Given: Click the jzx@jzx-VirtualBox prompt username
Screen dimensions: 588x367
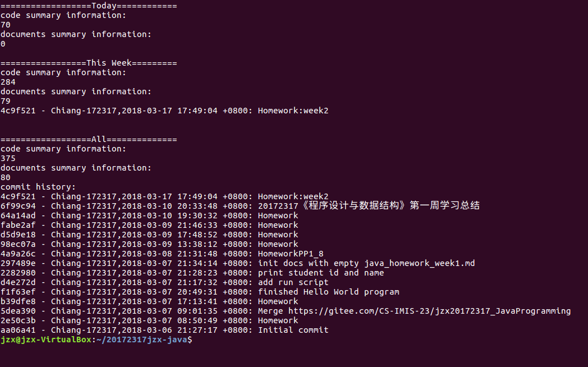Looking at the screenshot, I should [x=45, y=340].
